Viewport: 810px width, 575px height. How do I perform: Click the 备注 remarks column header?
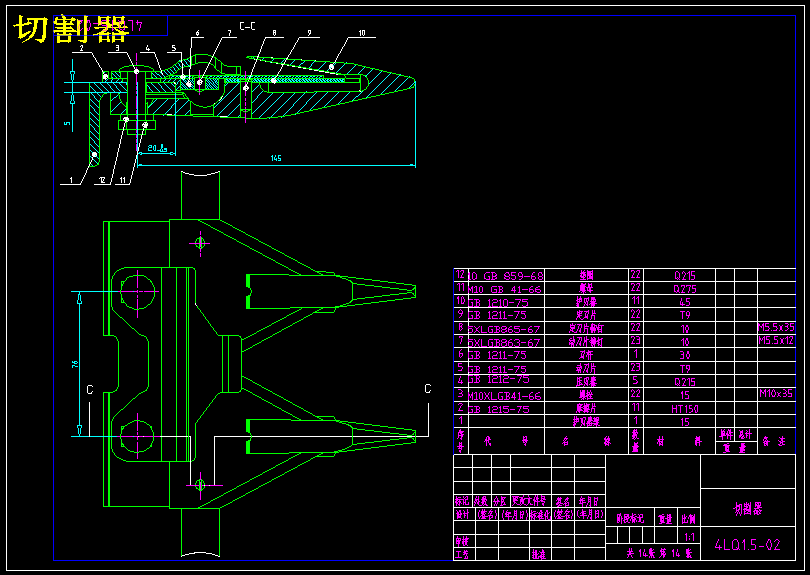click(774, 441)
